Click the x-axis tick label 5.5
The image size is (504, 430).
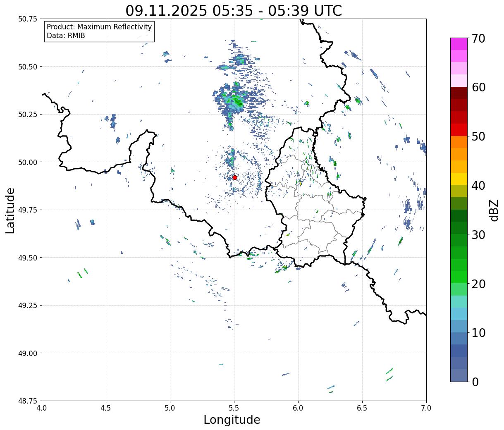click(x=234, y=408)
